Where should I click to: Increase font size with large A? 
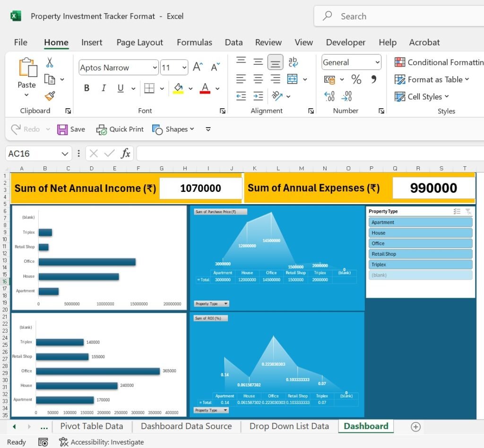[x=198, y=67]
